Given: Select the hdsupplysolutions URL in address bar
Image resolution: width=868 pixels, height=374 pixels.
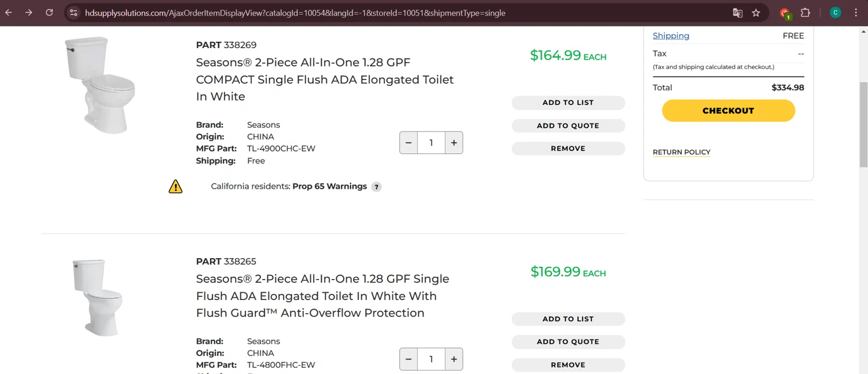Looking at the screenshot, I should [295, 13].
